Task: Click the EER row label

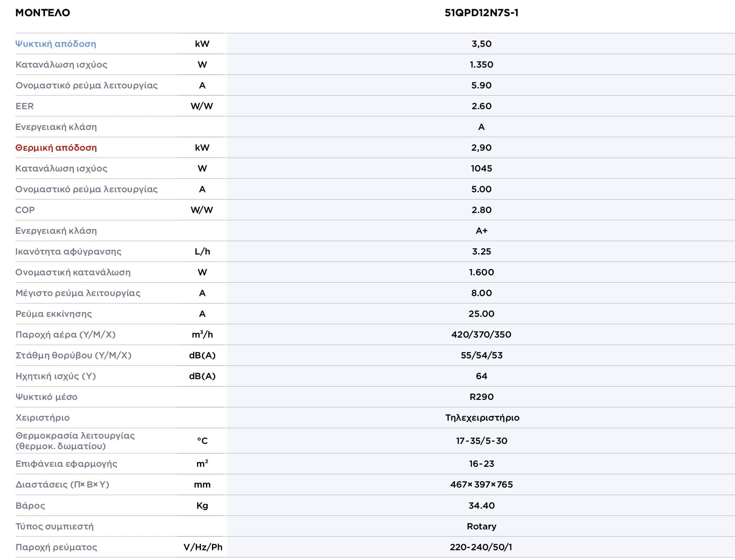Action: pyautogui.click(x=25, y=106)
